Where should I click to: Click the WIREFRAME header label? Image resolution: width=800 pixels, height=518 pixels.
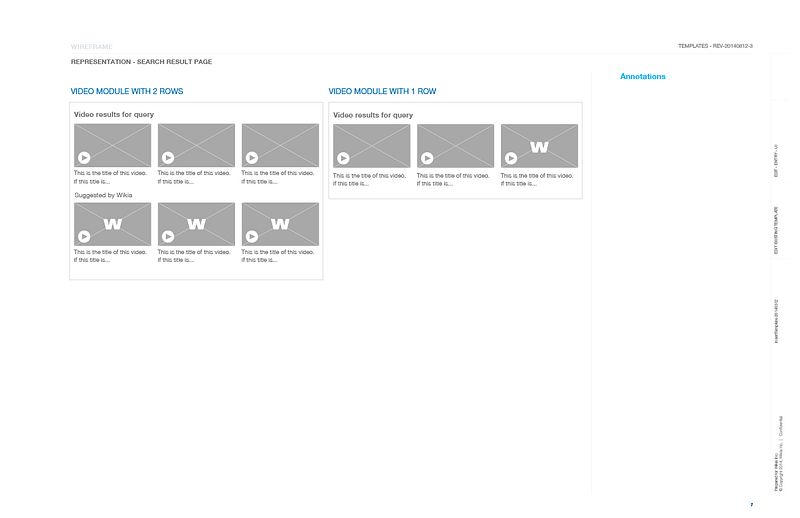[92, 46]
